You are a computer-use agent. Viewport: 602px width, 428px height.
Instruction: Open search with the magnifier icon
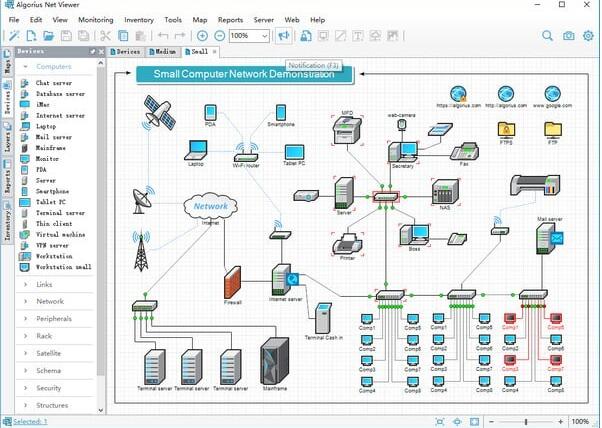(x=547, y=36)
